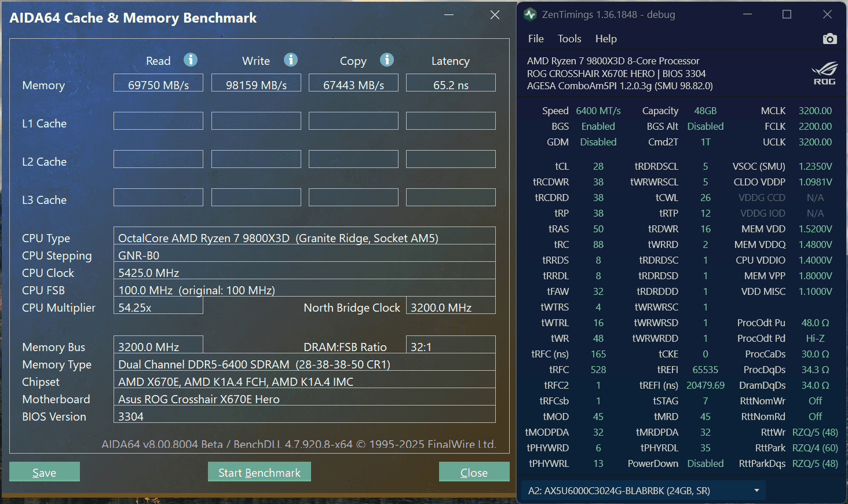Click tREFI value 65535
The width and height of the screenshot is (848, 504).
tap(706, 370)
